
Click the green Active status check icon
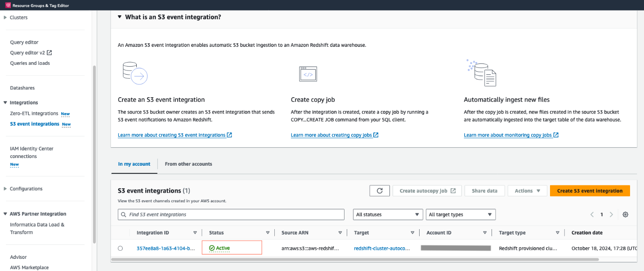click(x=212, y=248)
